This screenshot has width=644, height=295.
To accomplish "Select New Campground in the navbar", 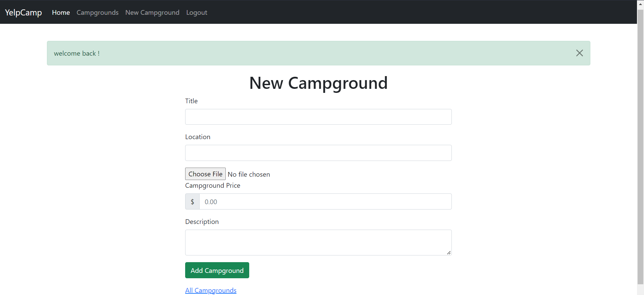I will pyautogui.click(x=152, y=12).
